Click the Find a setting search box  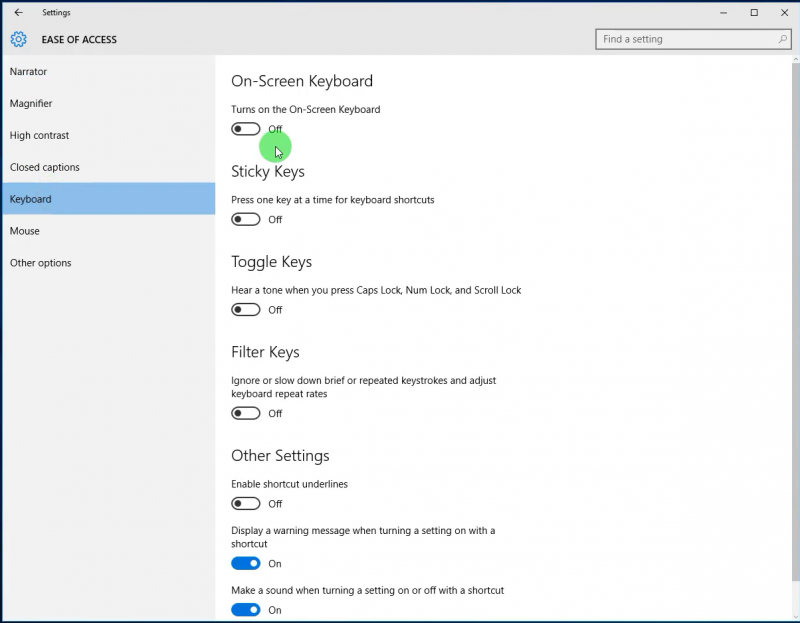(x=685, y=40)
